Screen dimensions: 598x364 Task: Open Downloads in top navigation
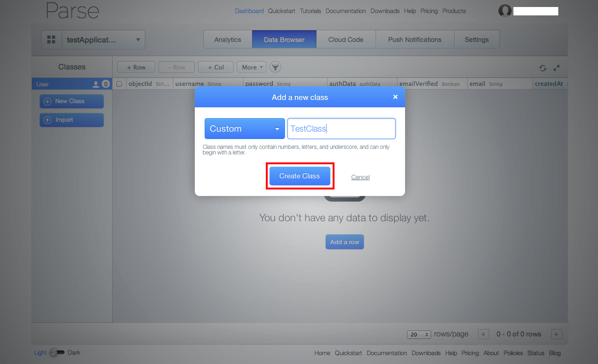[x=385, y=11]
